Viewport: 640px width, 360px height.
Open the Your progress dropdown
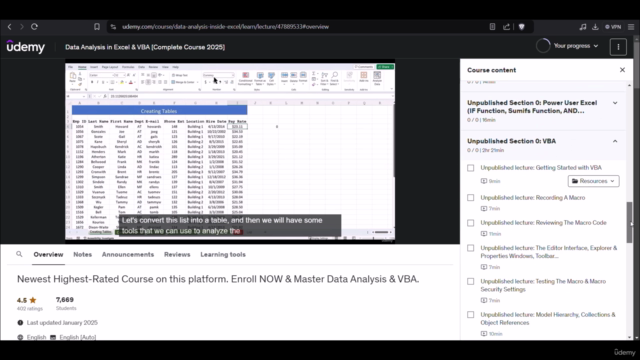click(576, 46)
